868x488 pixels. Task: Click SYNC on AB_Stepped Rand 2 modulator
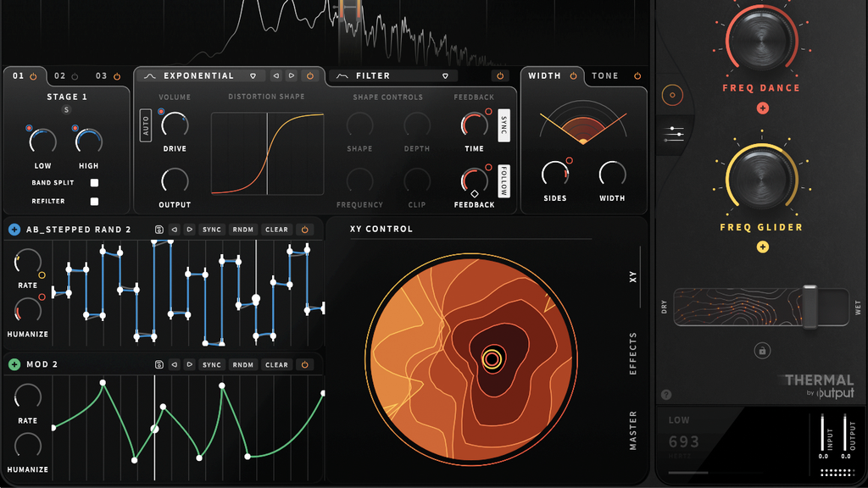pos(211,230)
